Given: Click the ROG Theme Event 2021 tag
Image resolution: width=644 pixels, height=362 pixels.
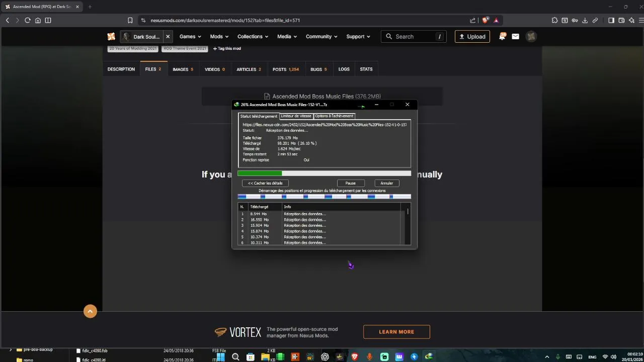Looking at the screenshot, I should tap(185, 48).
